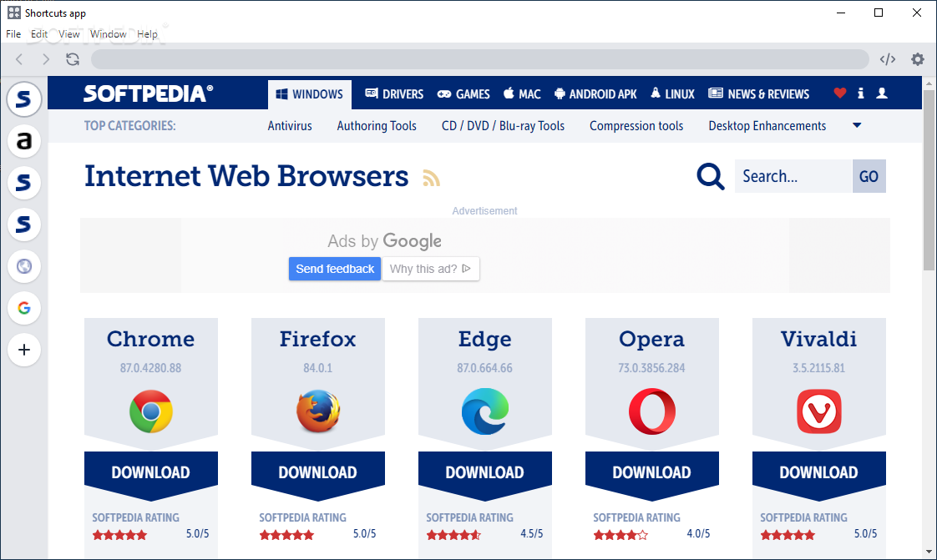
Task: Click the GO search button
Action: [869, 176]
